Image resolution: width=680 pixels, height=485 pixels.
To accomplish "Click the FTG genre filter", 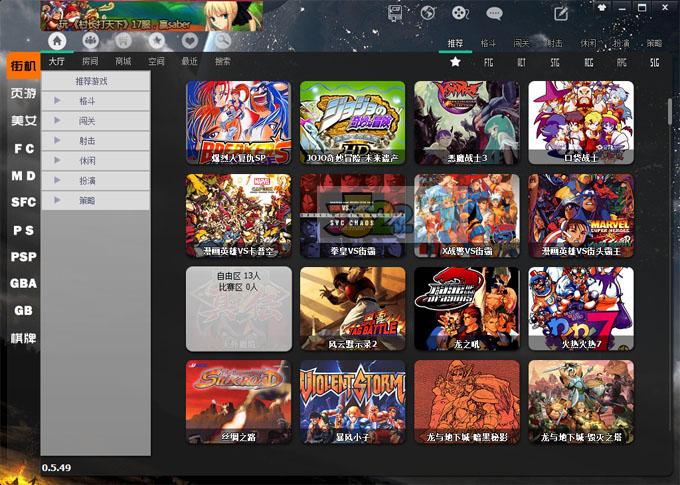I will click(488, 62).
